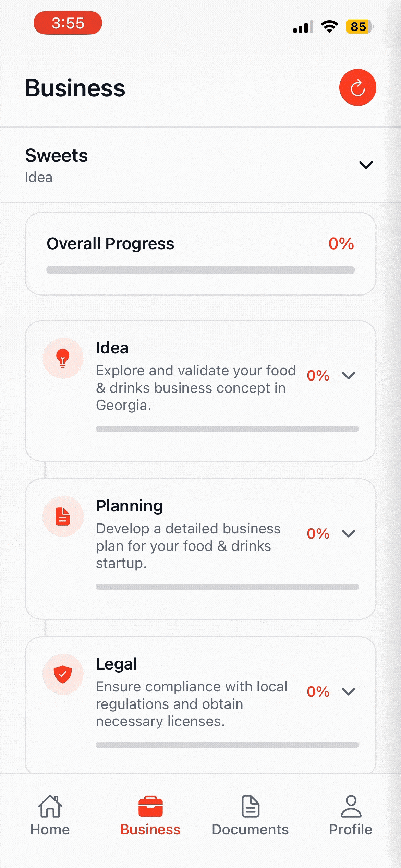
Task: Open the Home tab
Action: coord(50,816)
